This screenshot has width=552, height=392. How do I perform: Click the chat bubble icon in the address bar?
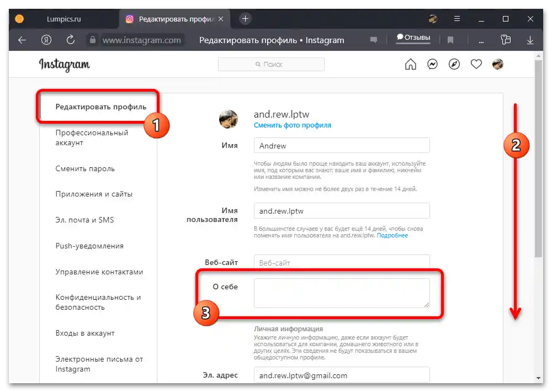click(374, 40)
